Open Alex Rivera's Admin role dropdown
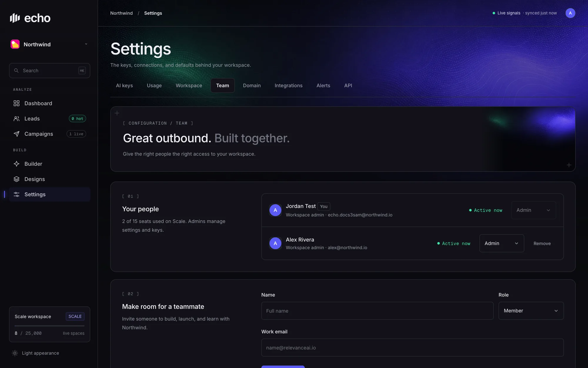Screen dimensions: 588x368 (x=502, y=243)
